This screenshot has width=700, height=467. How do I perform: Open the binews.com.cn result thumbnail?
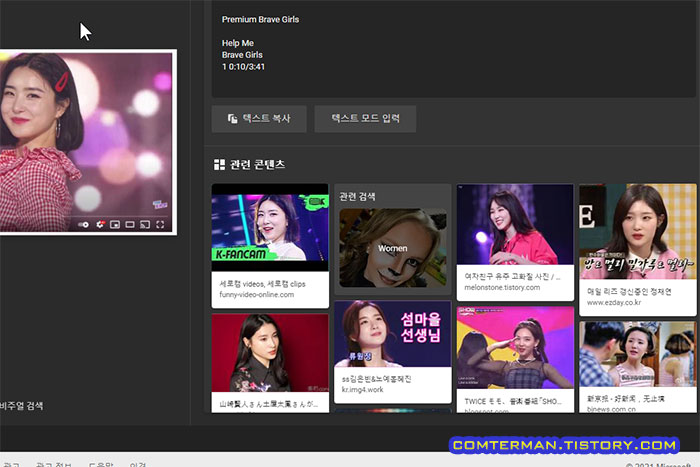click(x=638, y=354)
